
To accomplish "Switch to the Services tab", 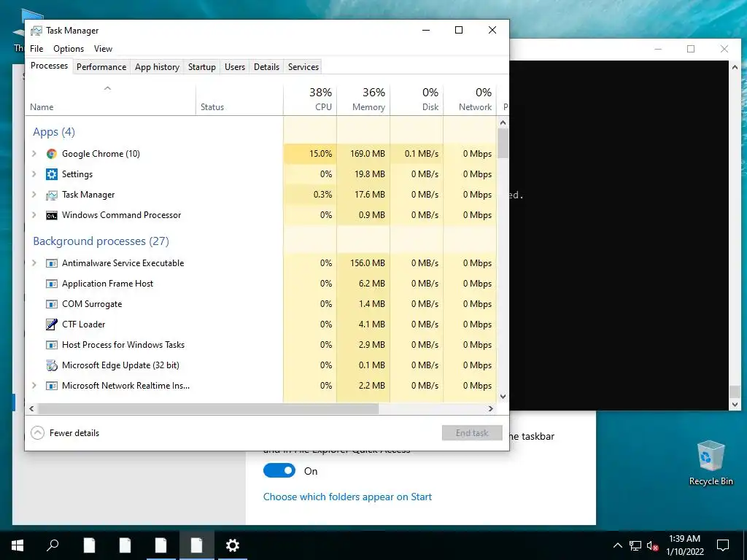I will [303, 67].
